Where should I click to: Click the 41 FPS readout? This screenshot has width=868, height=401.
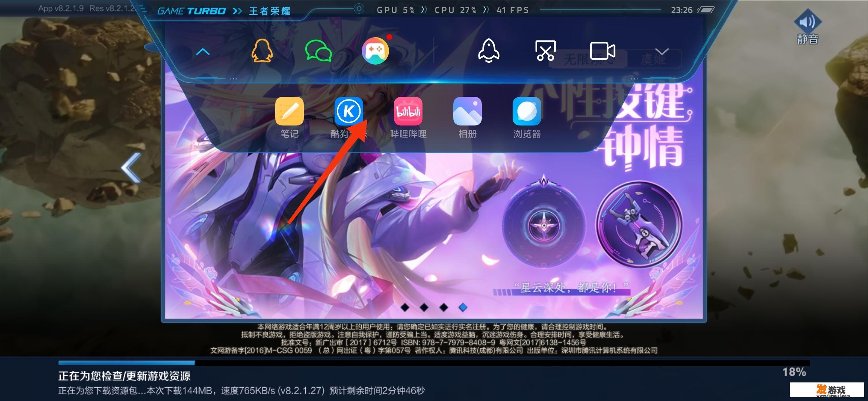[513, 10]
